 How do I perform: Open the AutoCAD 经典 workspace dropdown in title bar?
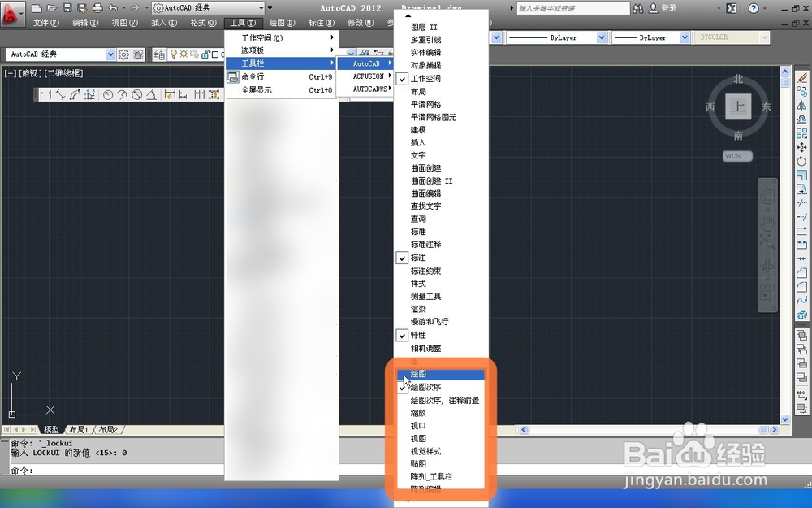pyautogui.click(x=208, y=8)
